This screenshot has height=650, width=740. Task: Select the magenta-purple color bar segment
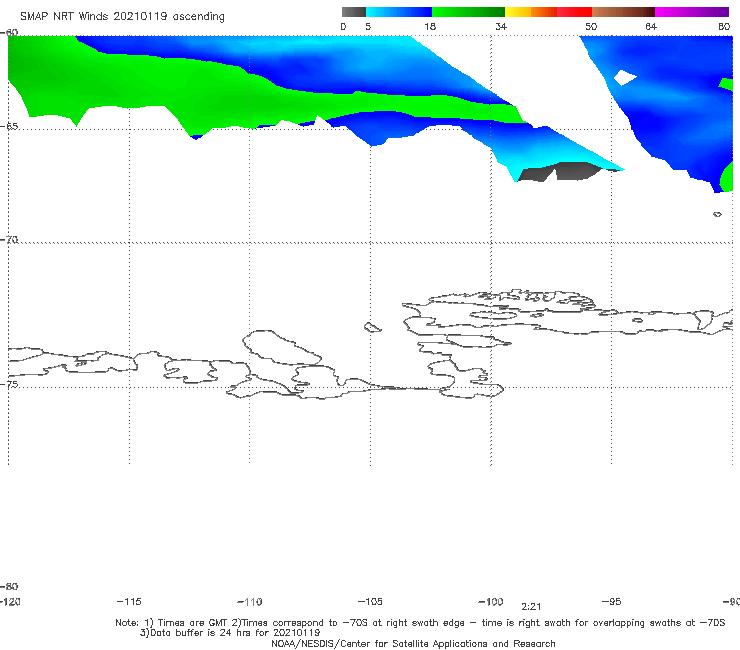[x=692, y=12]
